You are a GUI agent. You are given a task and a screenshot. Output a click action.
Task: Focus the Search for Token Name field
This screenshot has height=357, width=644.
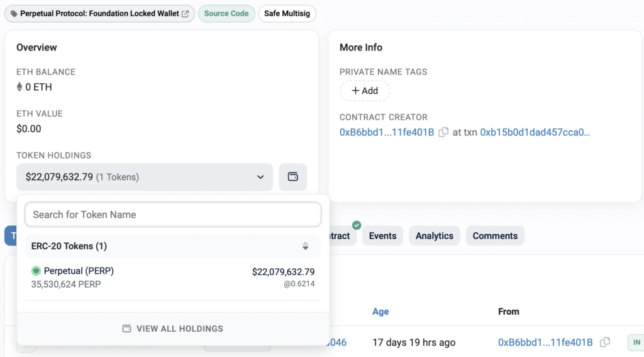click(x=173, y=215)
